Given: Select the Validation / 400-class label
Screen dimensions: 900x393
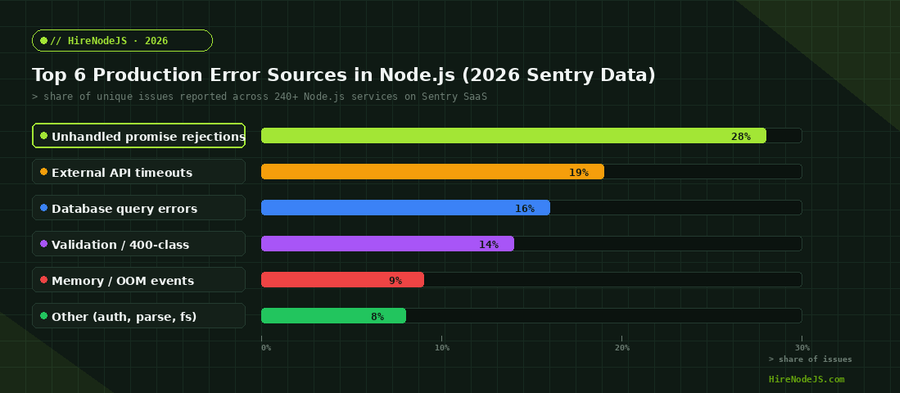Looking at the screenshot, I should (139, 244).
